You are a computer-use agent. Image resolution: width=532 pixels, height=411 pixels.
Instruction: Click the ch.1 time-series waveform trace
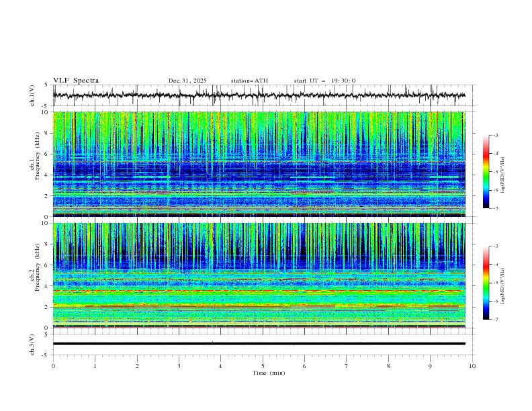click(x=259, y=95)
